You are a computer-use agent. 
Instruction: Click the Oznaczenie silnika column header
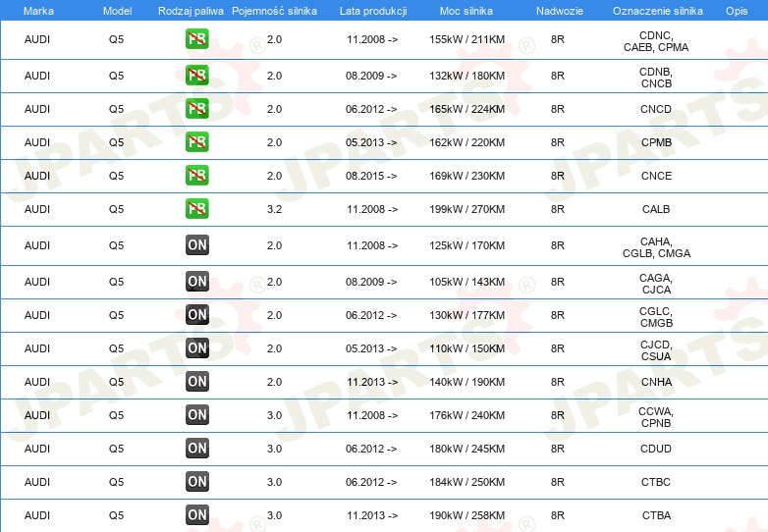(658, 11)
